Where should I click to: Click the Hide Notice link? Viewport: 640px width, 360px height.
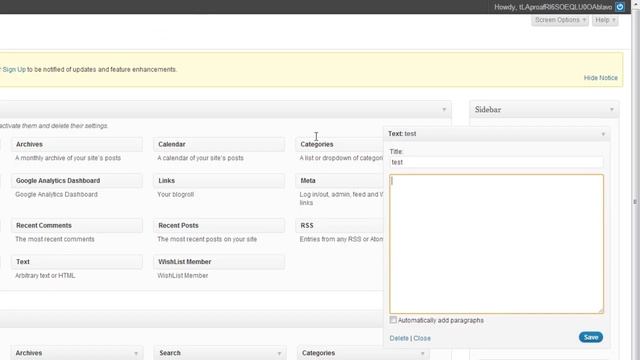tap(600, 78)
